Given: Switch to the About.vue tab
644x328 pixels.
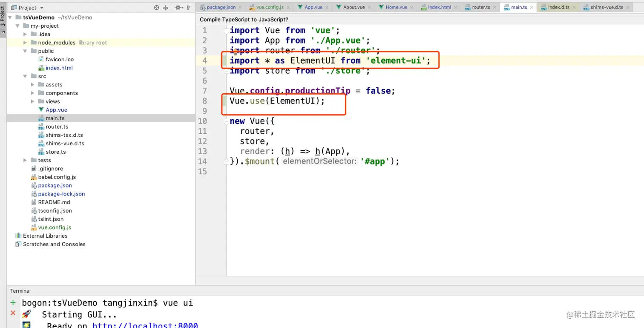Looking at the screenshot, I should [x=354, y=7].
